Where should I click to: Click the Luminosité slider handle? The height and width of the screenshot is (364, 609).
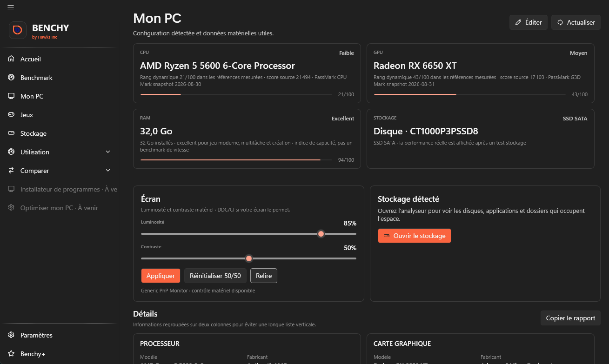click(321, 234)
